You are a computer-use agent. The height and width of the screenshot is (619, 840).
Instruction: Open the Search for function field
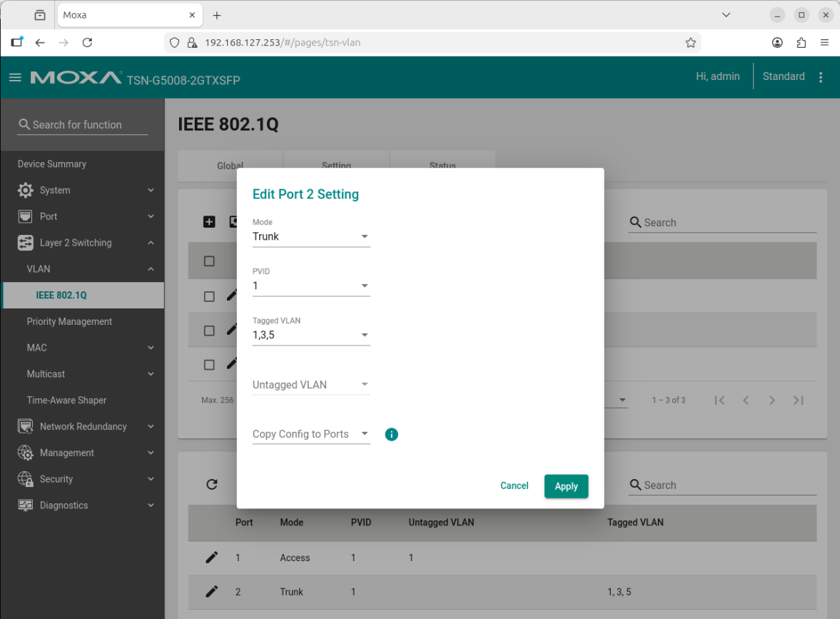[82, 124]
